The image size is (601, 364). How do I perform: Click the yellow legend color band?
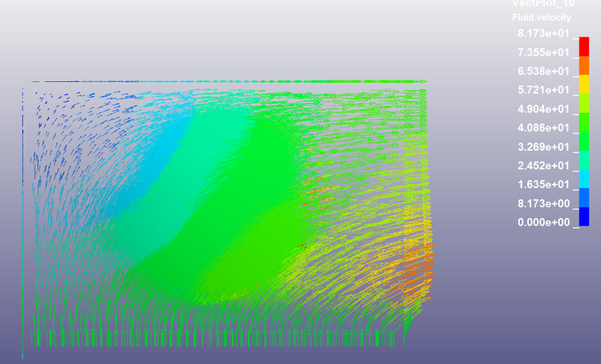pos(584,85)
